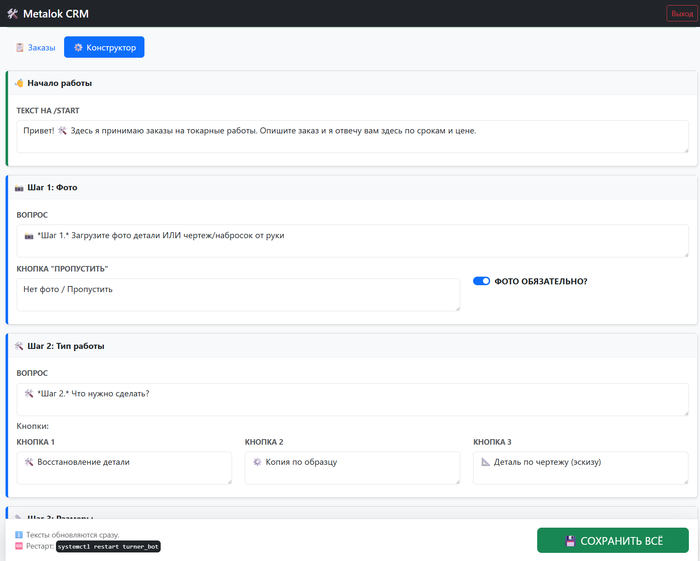Click the restart icon beside Рестарт label
Screen dimensions: 700x561
pyautogui.click(x=19, y=547)
